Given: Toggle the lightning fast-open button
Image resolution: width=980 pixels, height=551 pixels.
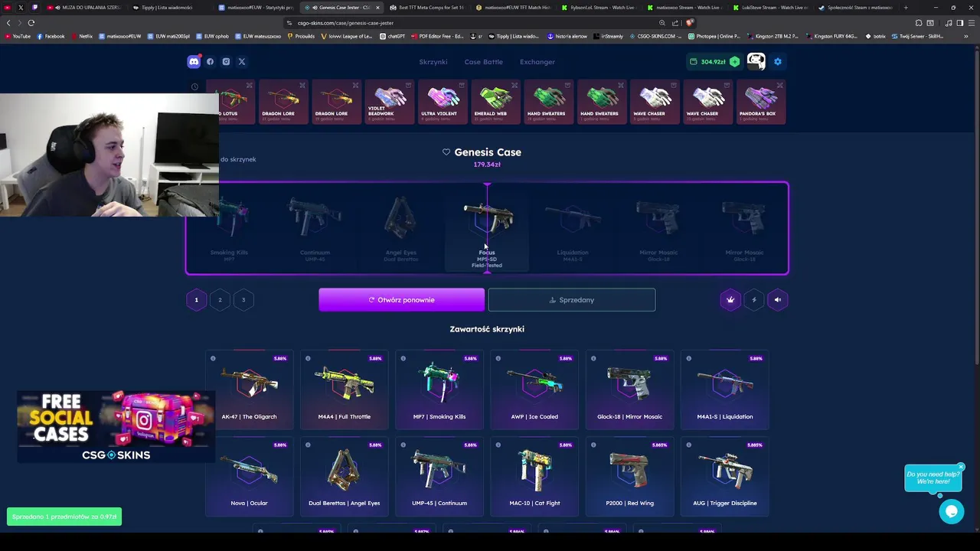Looking at the screenshot, I should (754, 300).
